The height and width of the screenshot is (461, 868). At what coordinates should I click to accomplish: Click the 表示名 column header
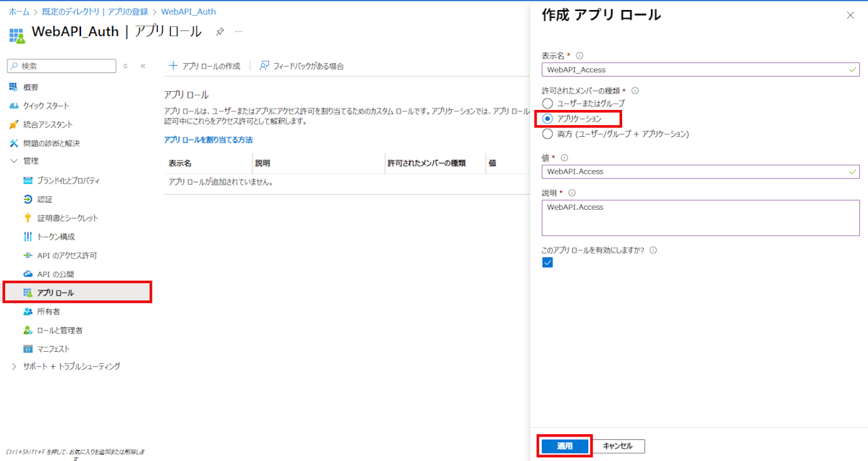pyautogui.click(x=180, y=164)
